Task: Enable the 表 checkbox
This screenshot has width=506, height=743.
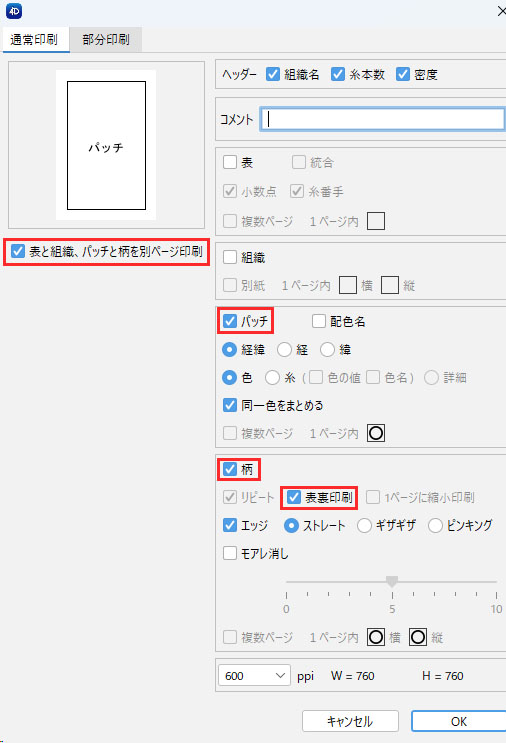Action: [230, 163]
